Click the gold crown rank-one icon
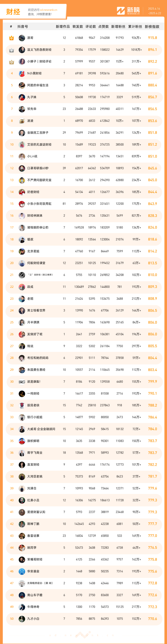Image resolution: width=167 pixels, height=644 pixels. 11,38
